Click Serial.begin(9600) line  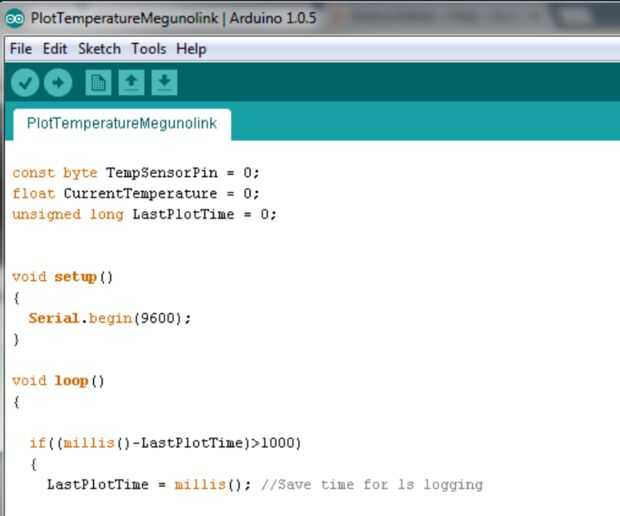click(110, 318)
